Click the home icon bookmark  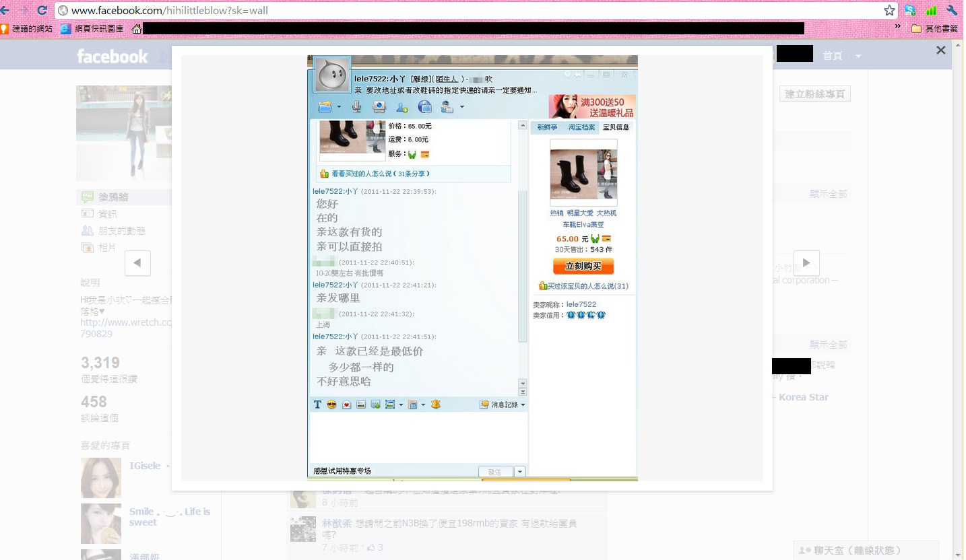pyautogui.click(x=137, y=28)
